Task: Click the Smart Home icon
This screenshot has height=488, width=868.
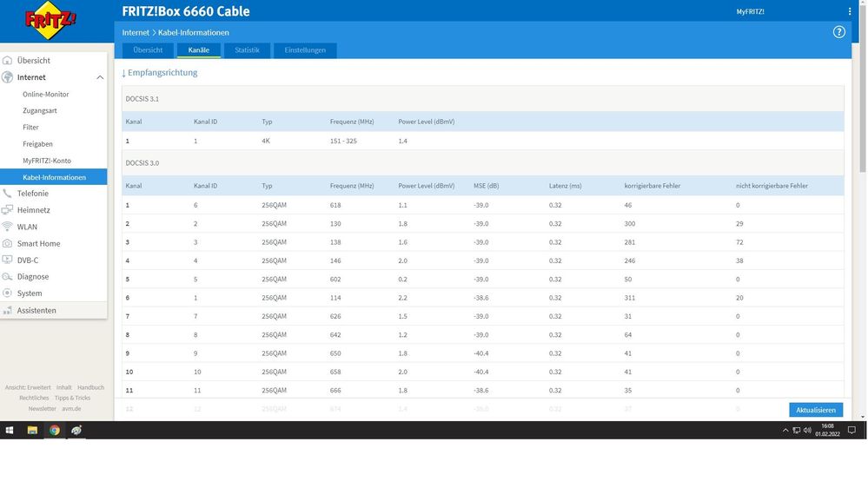Action: pyautogui.click(x=8, y=244)
